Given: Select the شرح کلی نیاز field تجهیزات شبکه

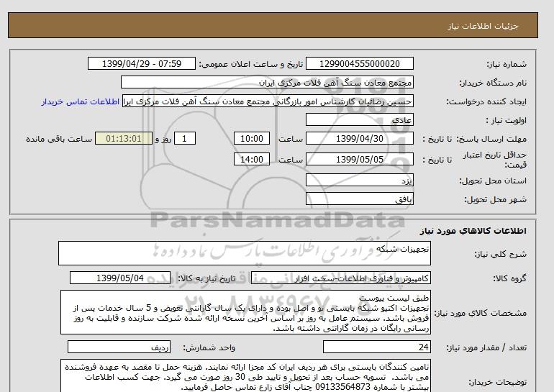Looking at the screenshot, I should (245, 253).
